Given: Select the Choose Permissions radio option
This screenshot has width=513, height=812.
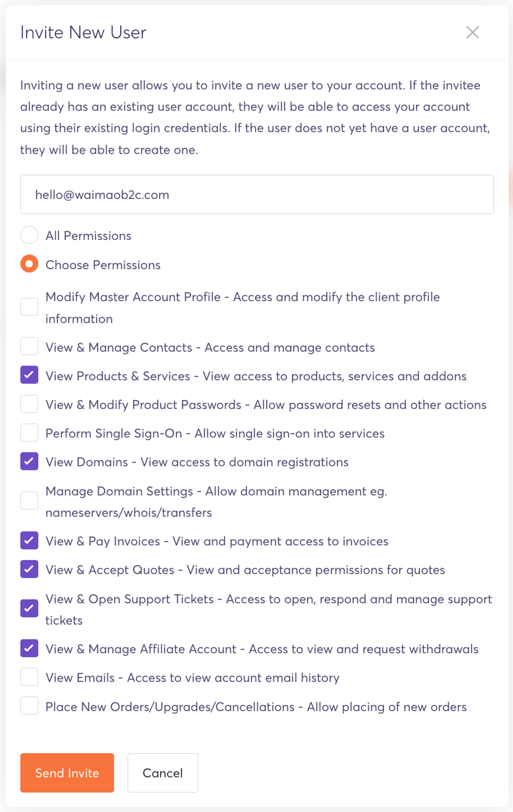Looking at the screenshot, I should tap(29, 264).
